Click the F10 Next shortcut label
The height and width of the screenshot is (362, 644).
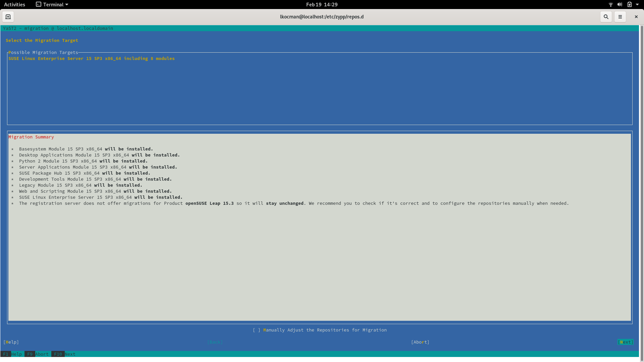click(64, 354)
